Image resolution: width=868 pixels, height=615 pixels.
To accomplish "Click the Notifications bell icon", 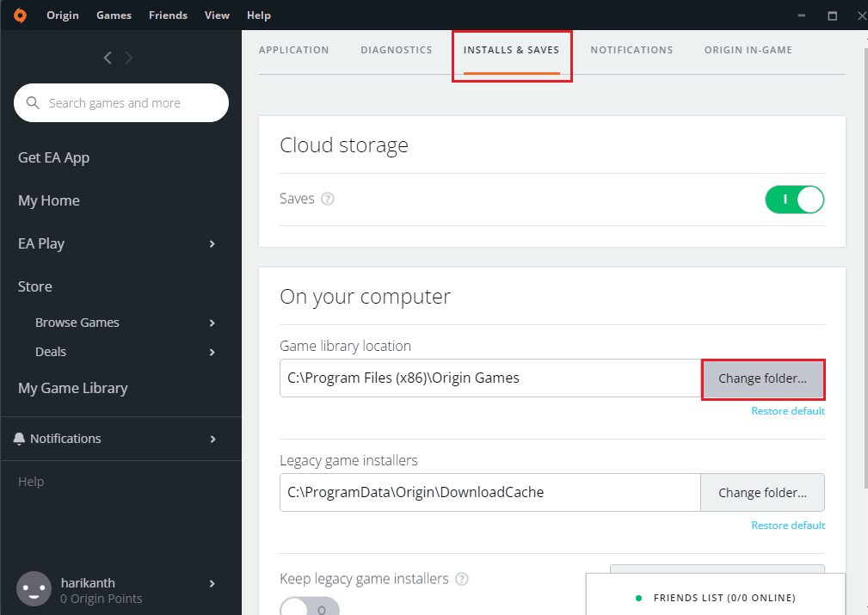I will click(x=20, y=439).
